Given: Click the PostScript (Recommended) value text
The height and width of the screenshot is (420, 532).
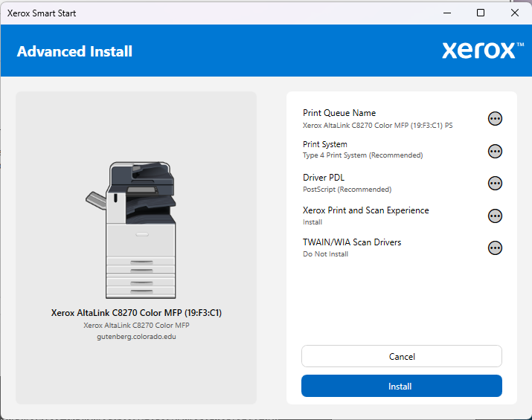Looking at the screenshot, I should point(347,190).
